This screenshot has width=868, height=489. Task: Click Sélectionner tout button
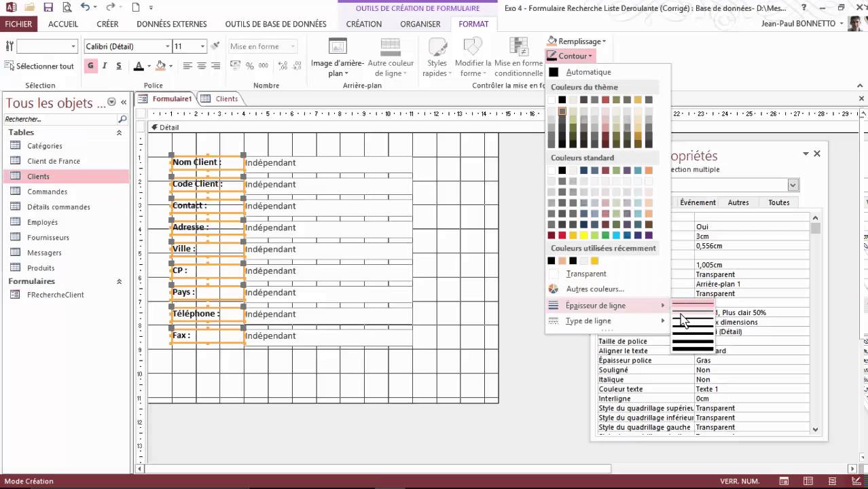(39, 66)
